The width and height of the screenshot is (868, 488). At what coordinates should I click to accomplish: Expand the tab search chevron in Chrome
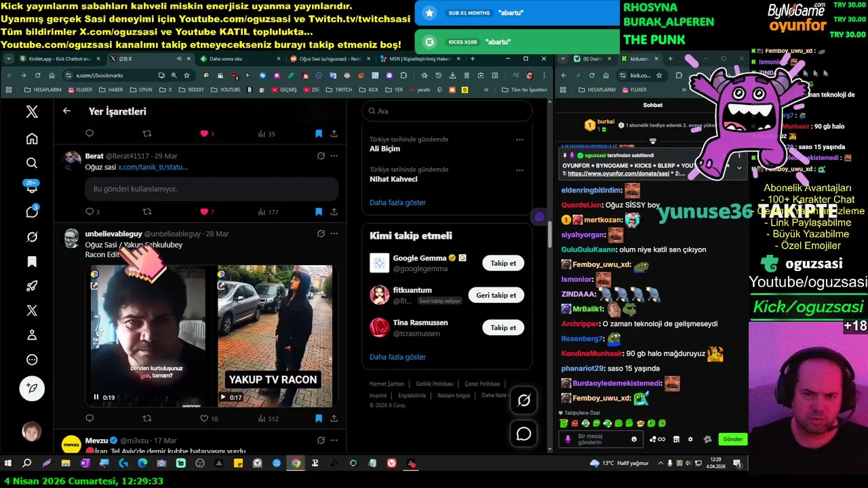(10, 59)
